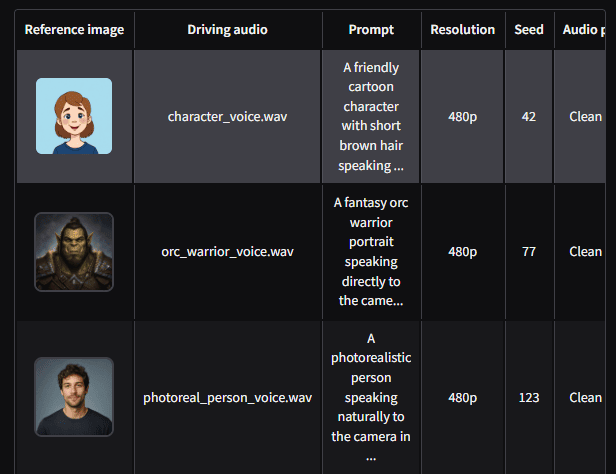Choose the orc_warrior_voice.wav audio cell
This screenshot has height=474, width=616.
tap(227, 252)
